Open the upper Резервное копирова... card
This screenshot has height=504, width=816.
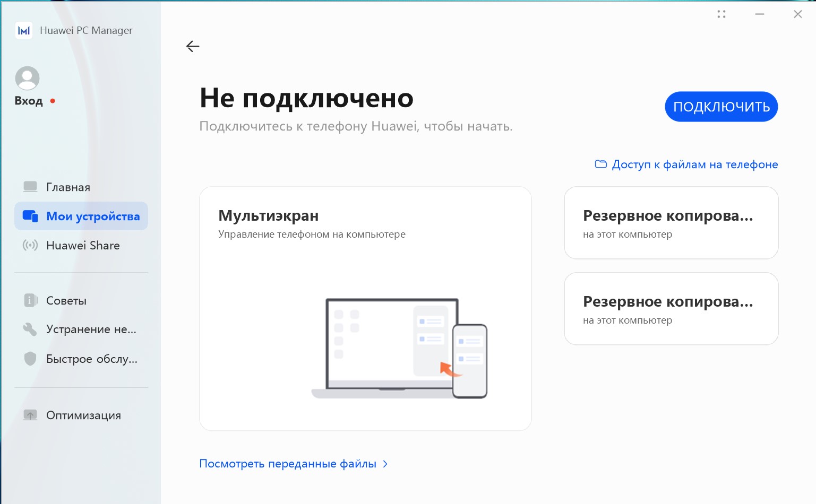671,223
